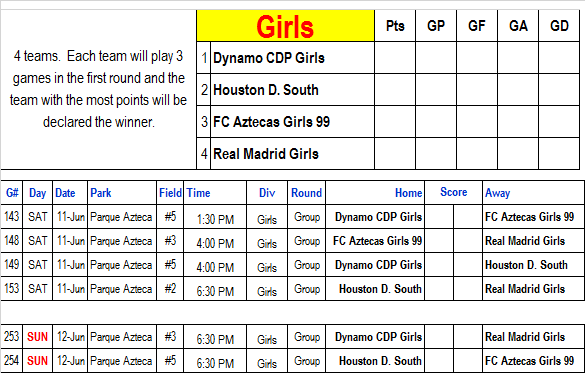Click the Pts column header

click(395, 26)
